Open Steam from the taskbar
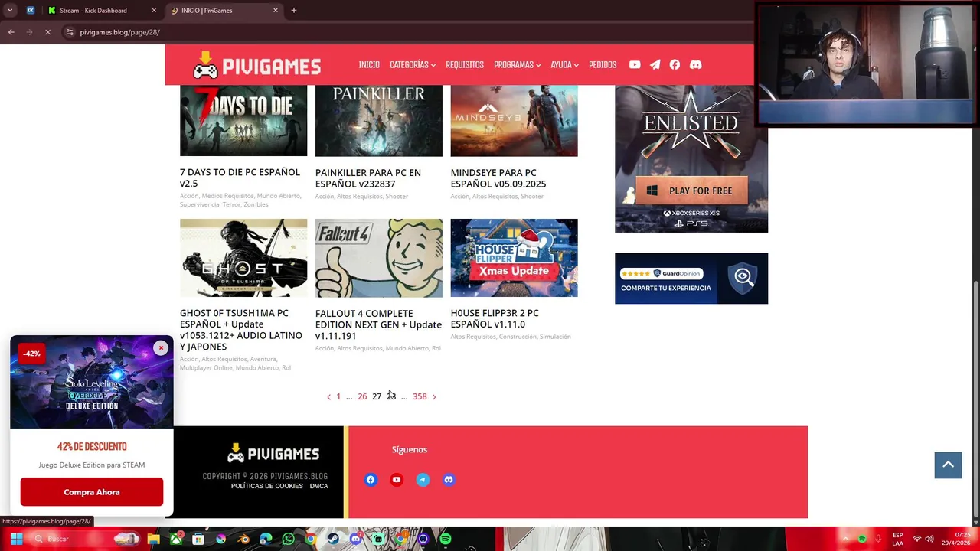 [332, 539]
